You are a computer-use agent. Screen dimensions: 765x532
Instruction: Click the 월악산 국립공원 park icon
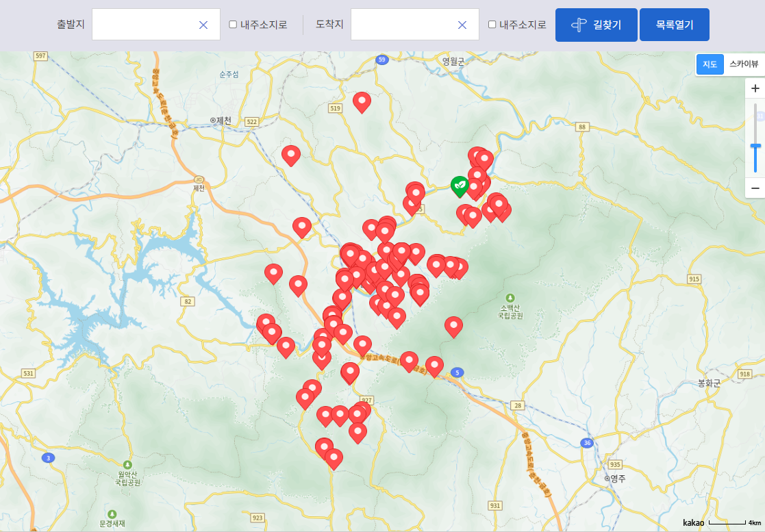pyautogui.click(x=127, y=465)
